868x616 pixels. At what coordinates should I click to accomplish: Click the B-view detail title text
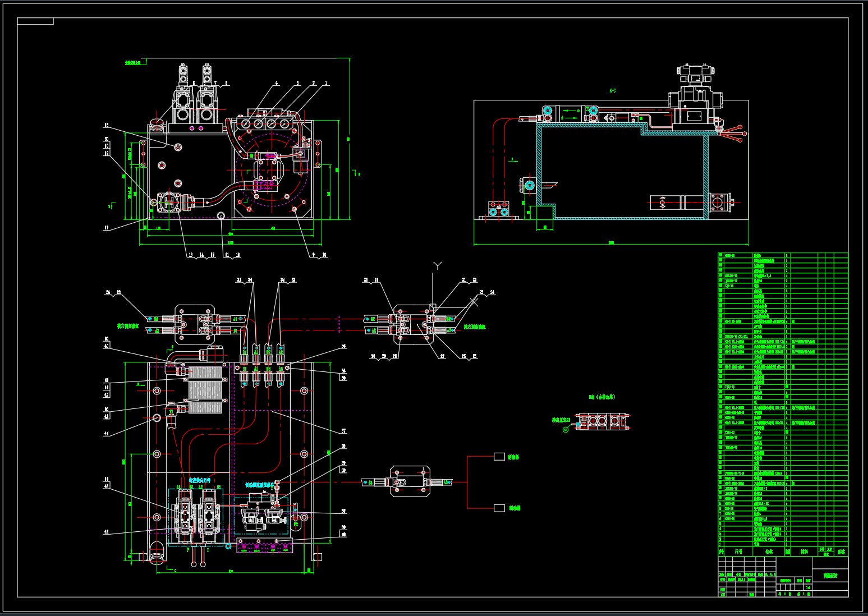pyautogui.click(x=601, y=397)
